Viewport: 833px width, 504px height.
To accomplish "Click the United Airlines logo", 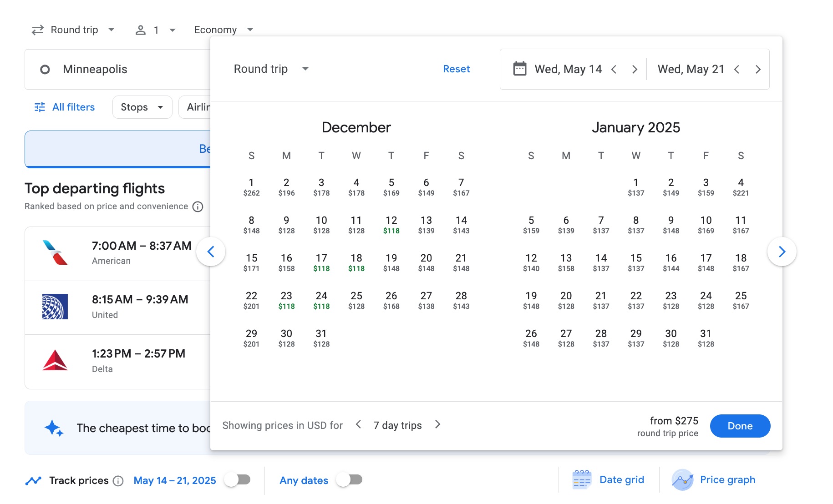I will pos(55,307).
